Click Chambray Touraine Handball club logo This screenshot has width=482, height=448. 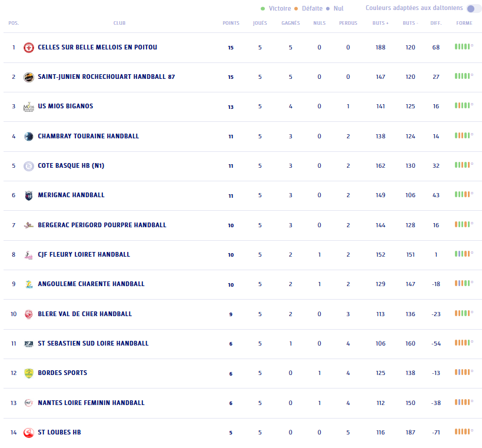pos(28,137)
